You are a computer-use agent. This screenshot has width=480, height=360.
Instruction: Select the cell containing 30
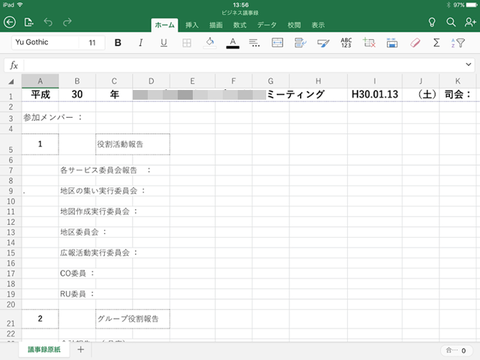coord(77,95)
